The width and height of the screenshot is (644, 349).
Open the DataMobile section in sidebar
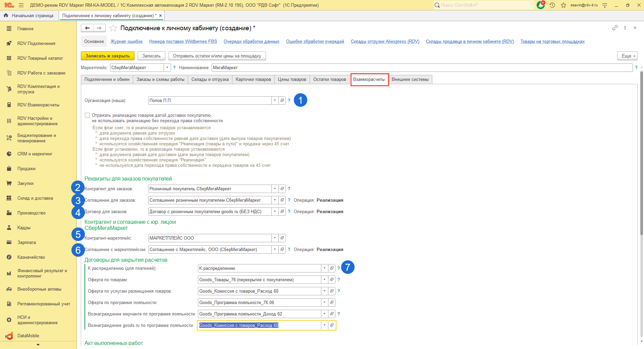click(28, 336)
